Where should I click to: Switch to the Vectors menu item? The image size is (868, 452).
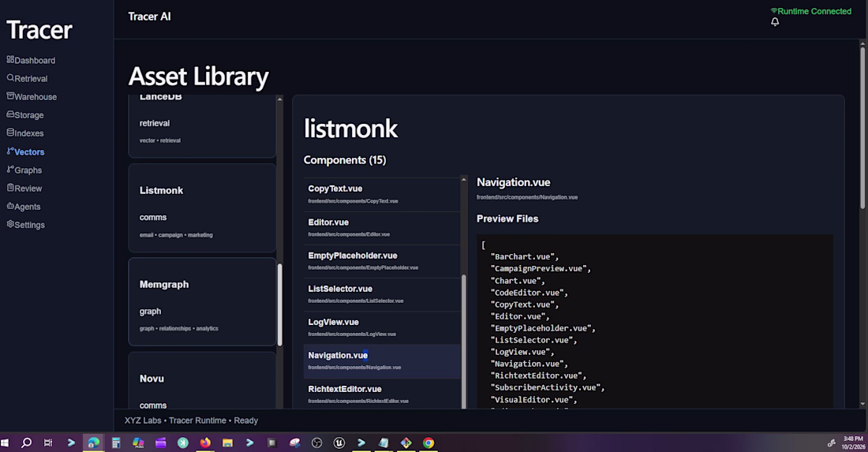[x=25, y=151]
